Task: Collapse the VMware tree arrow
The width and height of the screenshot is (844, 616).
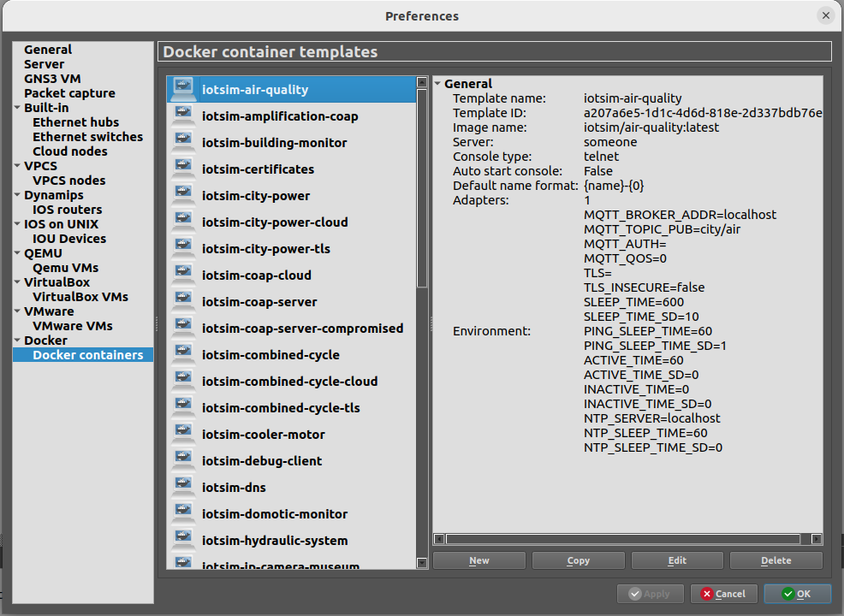Action: [x=17, y=311]
